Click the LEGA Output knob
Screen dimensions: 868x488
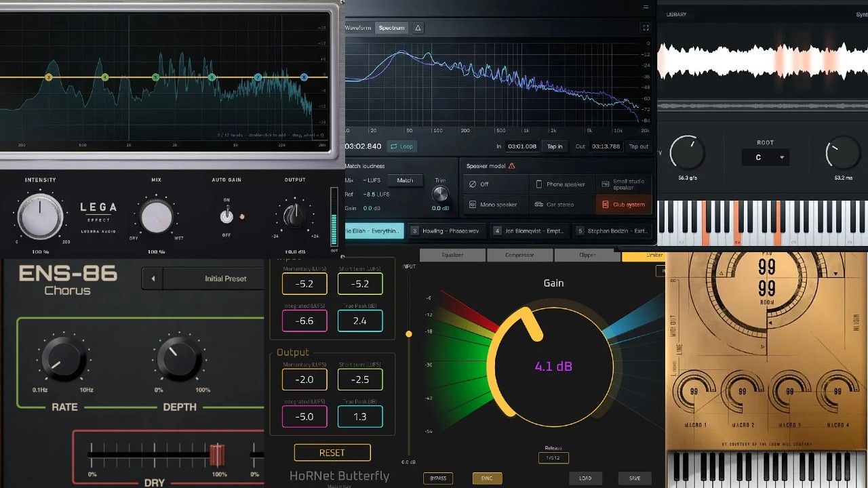(294, 216)
